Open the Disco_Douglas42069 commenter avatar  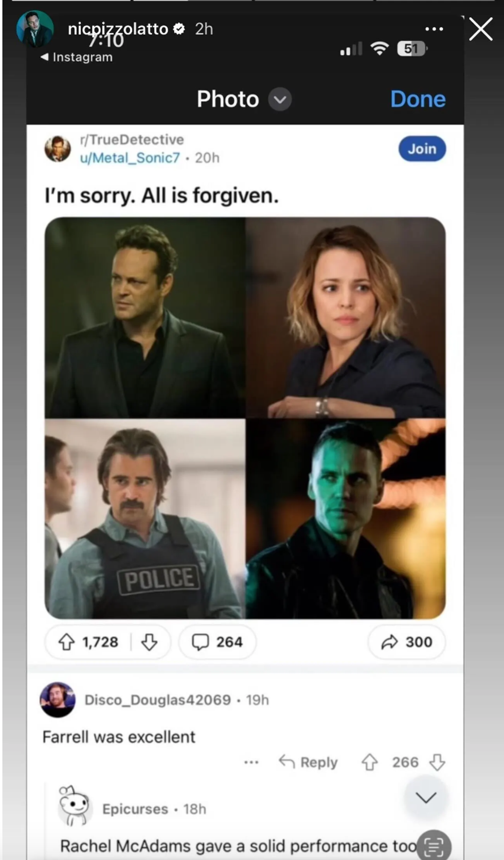tap(58, 700)
